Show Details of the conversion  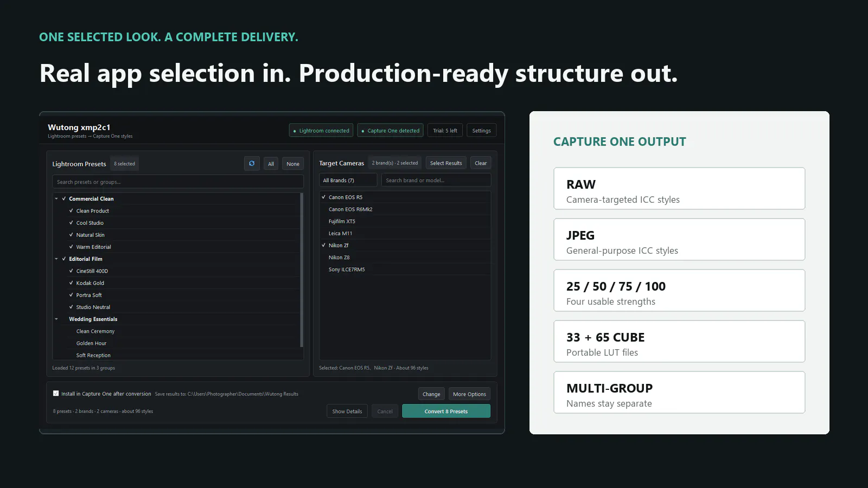click(x=347, y=411)
